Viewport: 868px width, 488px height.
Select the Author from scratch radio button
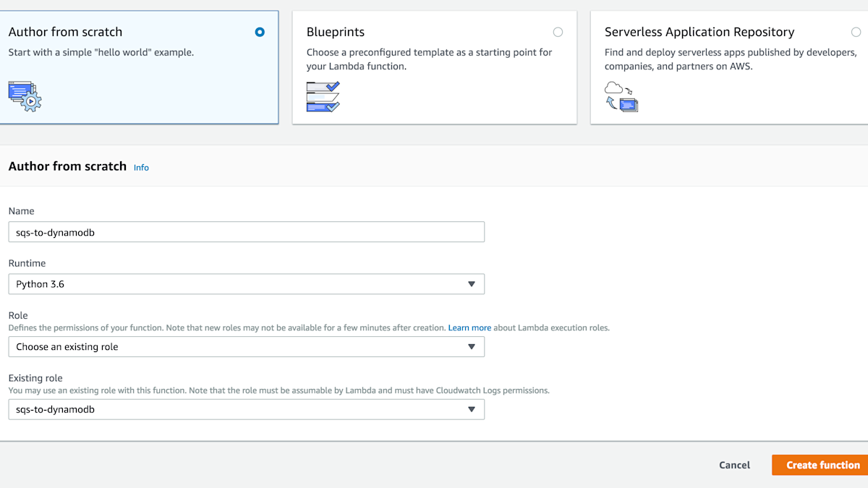coord(260,32)
